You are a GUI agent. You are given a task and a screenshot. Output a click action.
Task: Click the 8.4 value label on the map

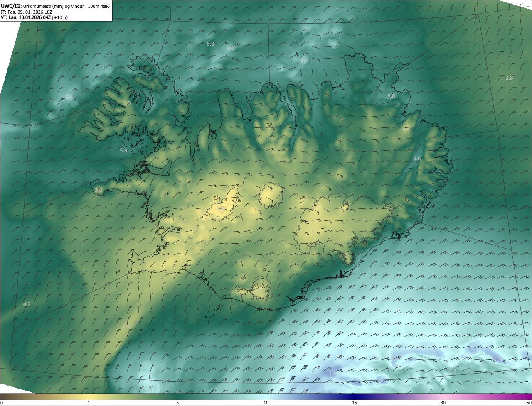click(x=69, y=97)
